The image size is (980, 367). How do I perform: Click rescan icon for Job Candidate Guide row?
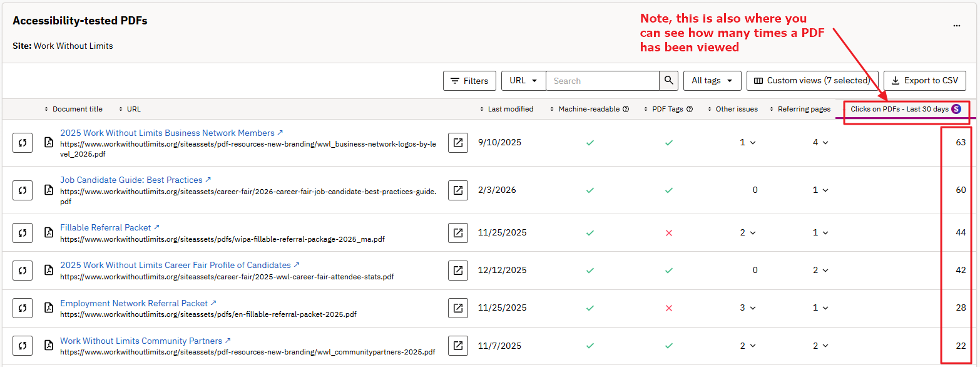point(23,190)
